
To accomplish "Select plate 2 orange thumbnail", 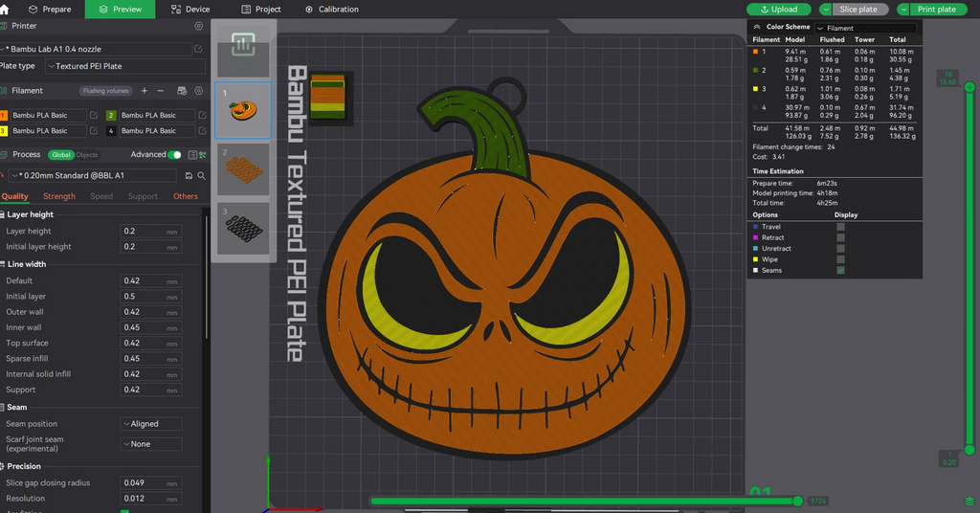I will point(243,169).
